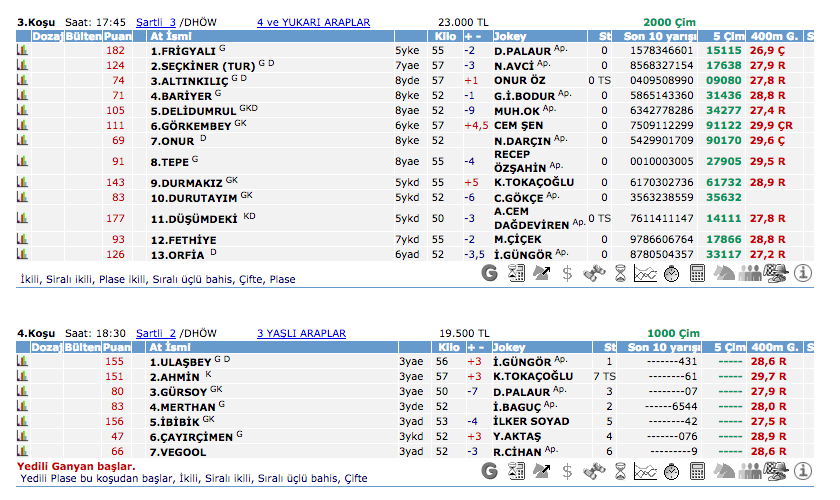Click the G icon under race 3

pyautogui.click(x=489, y=271)
